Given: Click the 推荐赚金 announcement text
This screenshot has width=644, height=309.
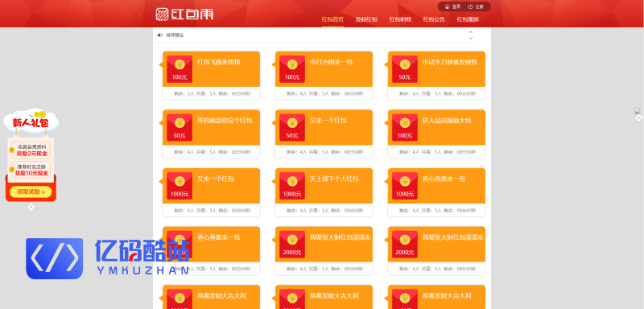Looking at the screenshot, I should [x=175, y=35].
